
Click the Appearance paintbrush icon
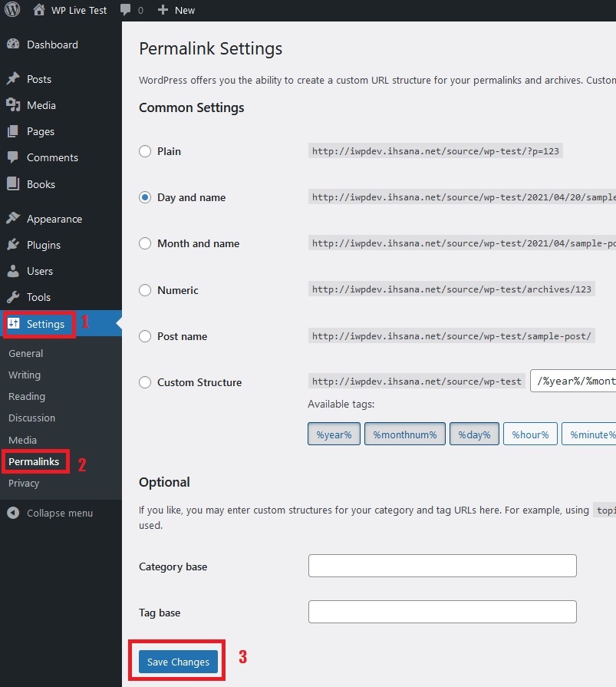(x=13, y=219)
